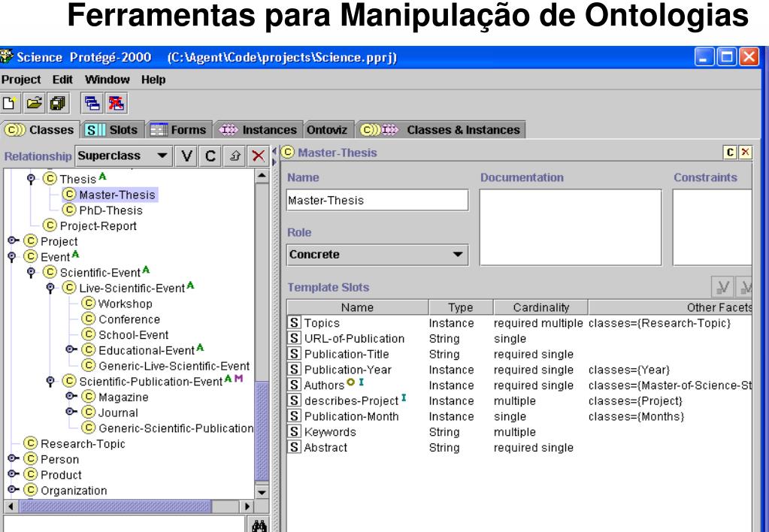Click the cascade windows toolbar icon
The image size is (769, 532).
(92, 103)
